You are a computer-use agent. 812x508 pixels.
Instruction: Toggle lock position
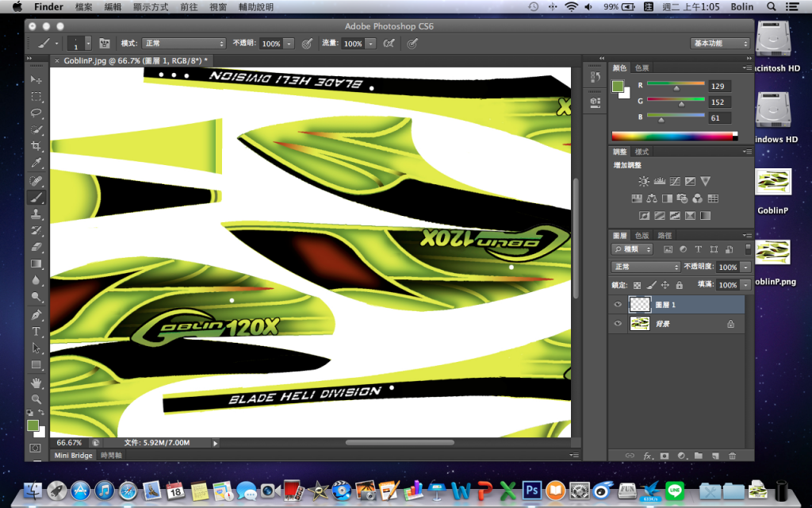tap(665, 285)
